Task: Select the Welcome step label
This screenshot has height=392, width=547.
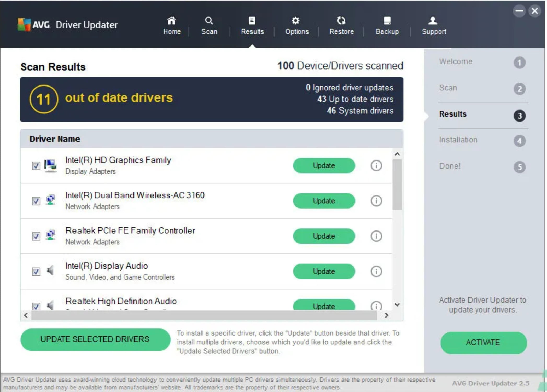Action: click(x=456, y=61)
